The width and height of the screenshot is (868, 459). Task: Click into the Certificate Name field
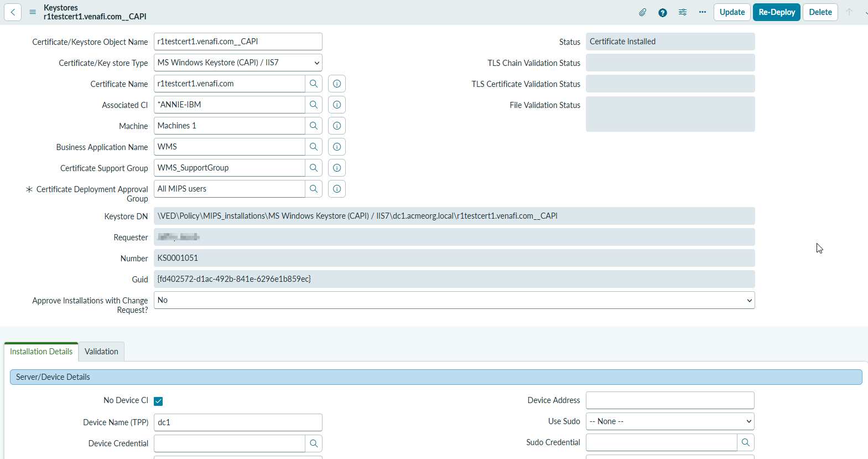pos(229,84)
